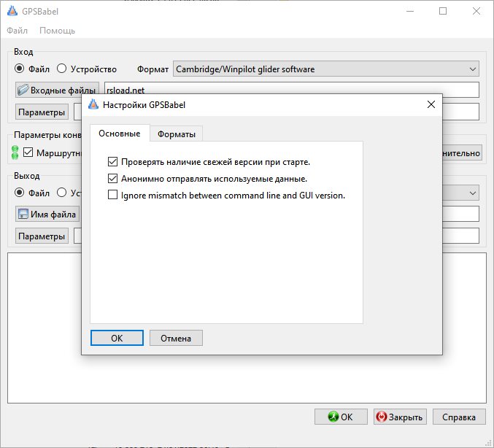
Task: Switch to the Основные tab
Action: pyautogui.click(x=120, y=134)
